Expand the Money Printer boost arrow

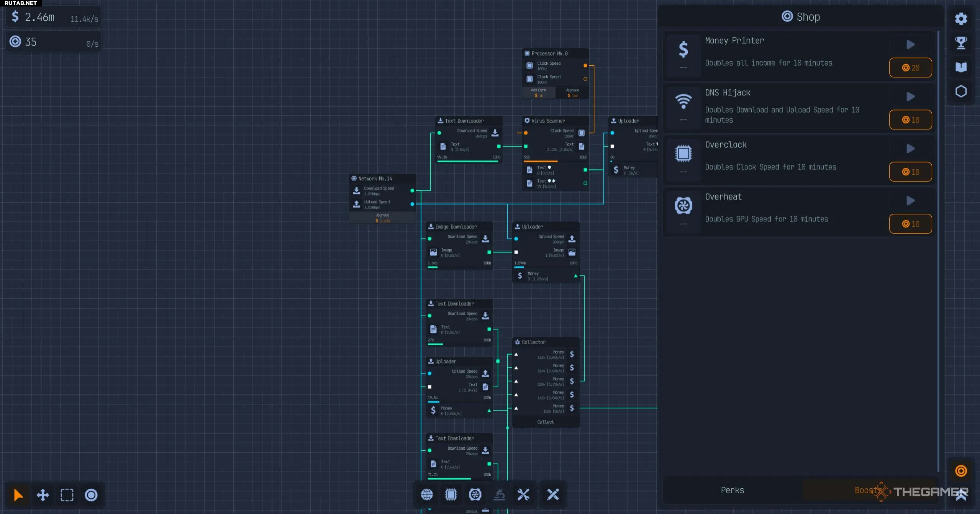[910, 45]
